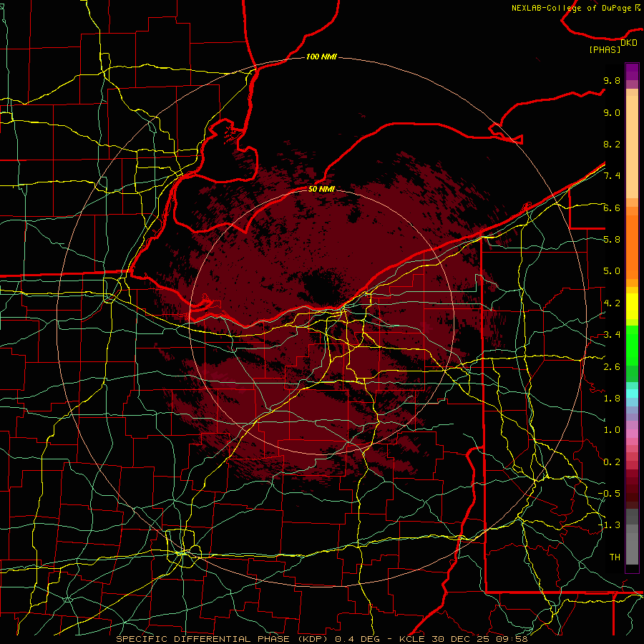Select the 5.8 scale value
The height and width of the screenshot is (644, 644).
tap(612, 240)
